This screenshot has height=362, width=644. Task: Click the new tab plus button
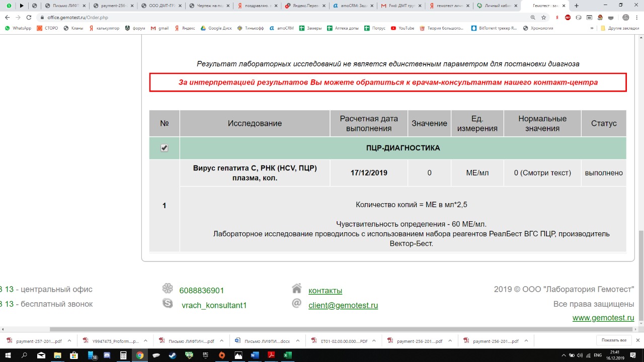tap(577, 6)
